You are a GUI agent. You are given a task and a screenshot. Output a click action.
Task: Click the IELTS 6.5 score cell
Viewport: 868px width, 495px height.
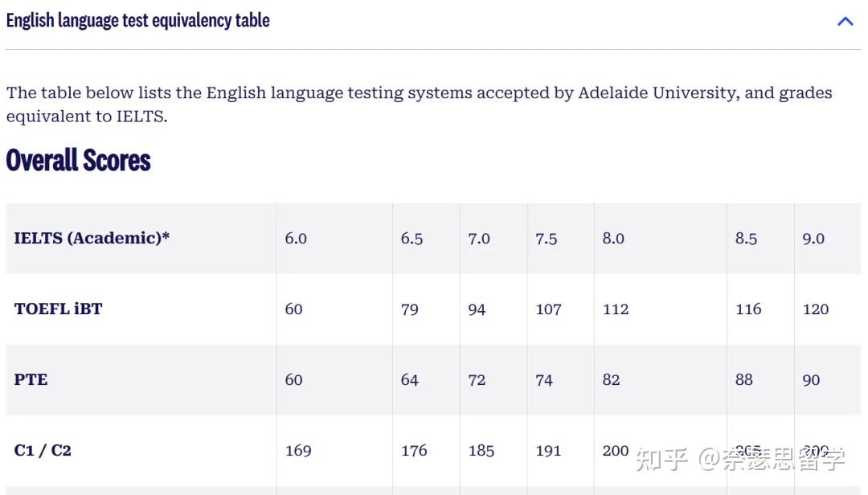pos(411,239)
